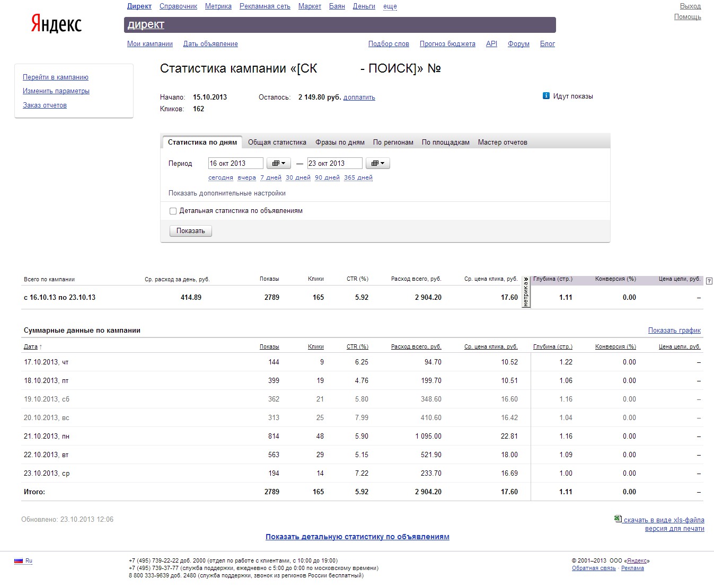Click скачать в виде xls-файла link
The width and height of the screenshot is (714, 588).
664,520
